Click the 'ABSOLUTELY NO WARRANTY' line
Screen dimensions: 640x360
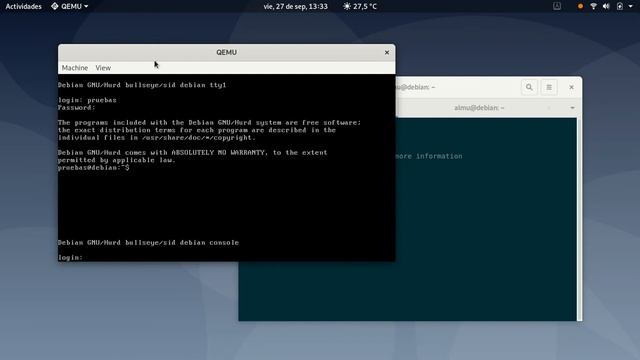click(192, 152)
